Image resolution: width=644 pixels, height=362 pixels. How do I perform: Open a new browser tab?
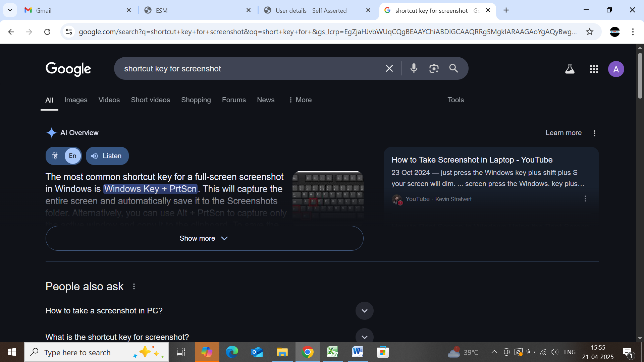[506, 10]
